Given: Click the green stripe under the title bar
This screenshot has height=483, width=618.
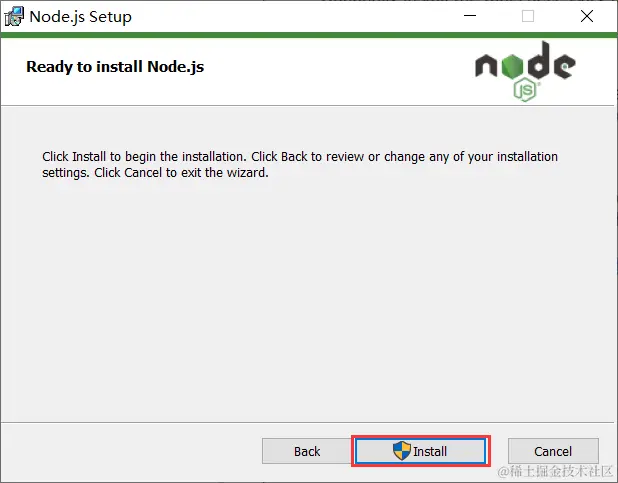Looking at the screenshot, I should pos(300,36).
